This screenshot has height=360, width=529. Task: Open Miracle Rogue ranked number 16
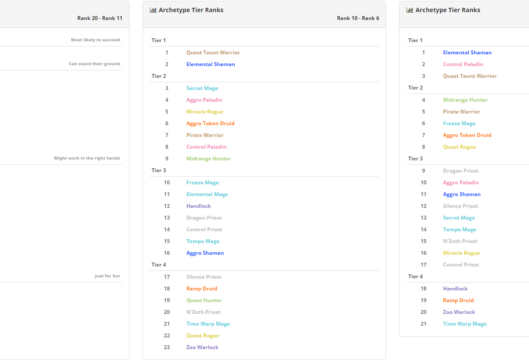tap(461, 253)
